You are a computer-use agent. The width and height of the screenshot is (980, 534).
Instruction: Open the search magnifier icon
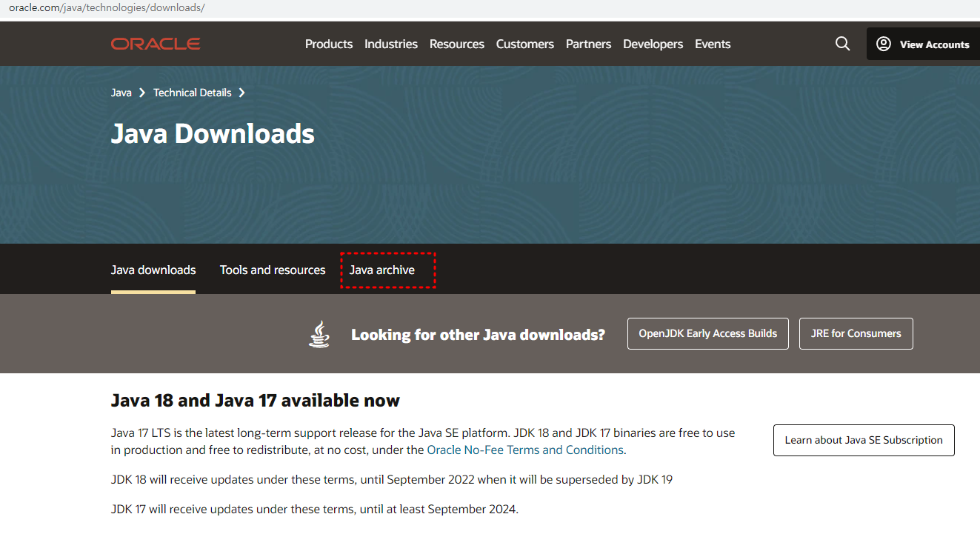point(842,44)
